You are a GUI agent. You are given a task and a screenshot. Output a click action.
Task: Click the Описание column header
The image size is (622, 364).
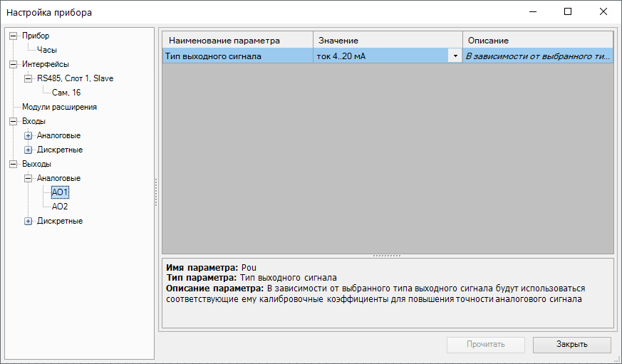[x=537, y=41]
